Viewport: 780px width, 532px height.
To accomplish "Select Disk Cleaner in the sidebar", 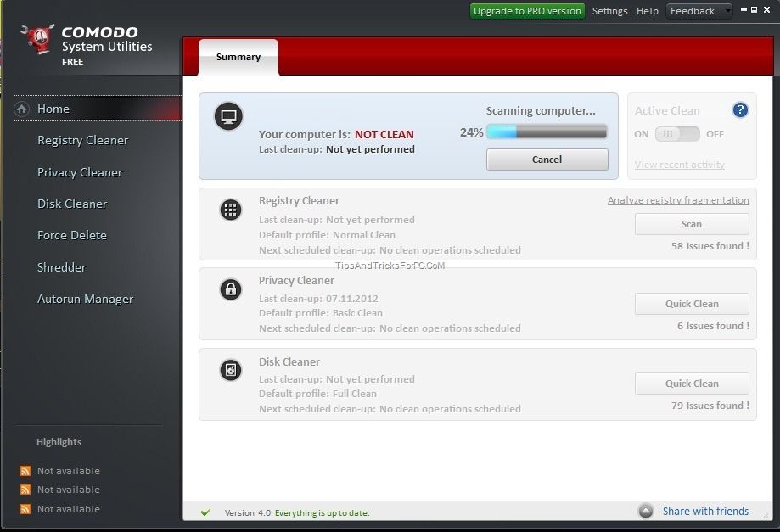I will tap(72, 204).
